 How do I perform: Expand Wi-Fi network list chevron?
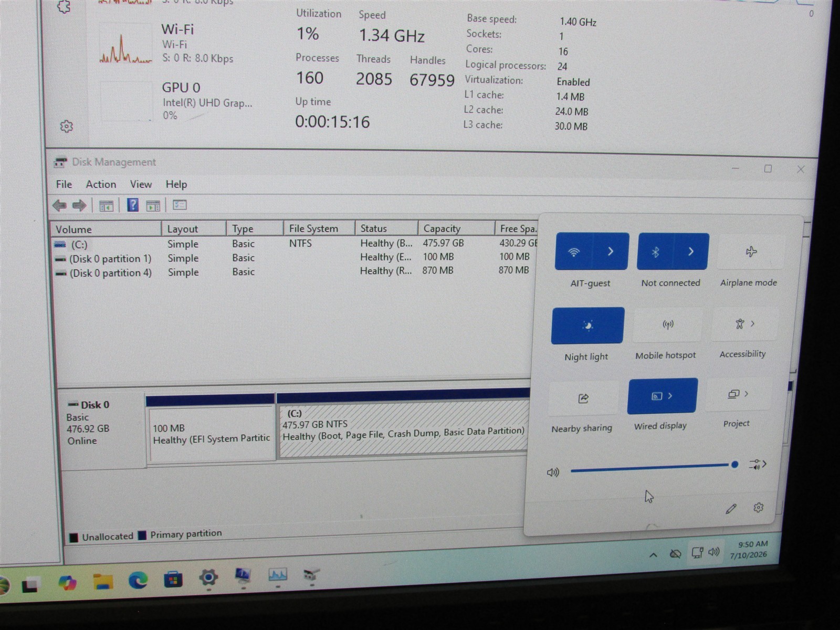point(611,251)
